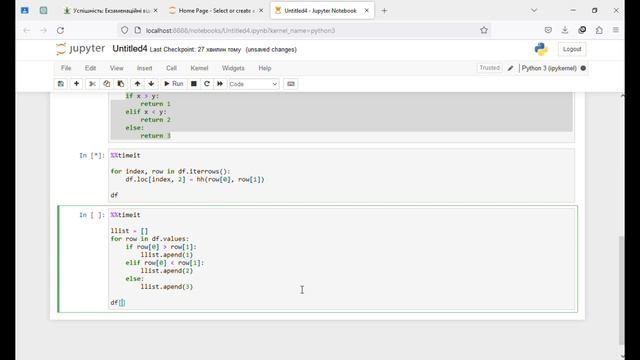This screenshot has height=360, width=640.
Task: Open the cell type Code dropdown
Action: click(253, 84)
